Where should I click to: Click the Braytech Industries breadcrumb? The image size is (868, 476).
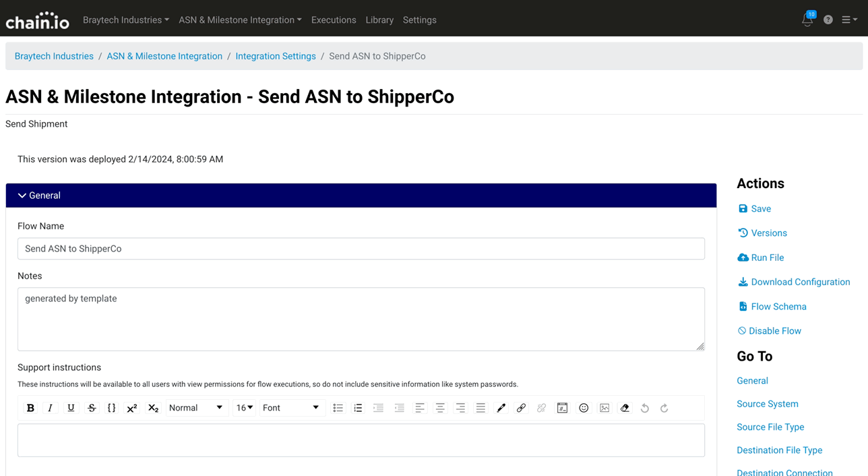pyautogui.click(x=54, y=56)
